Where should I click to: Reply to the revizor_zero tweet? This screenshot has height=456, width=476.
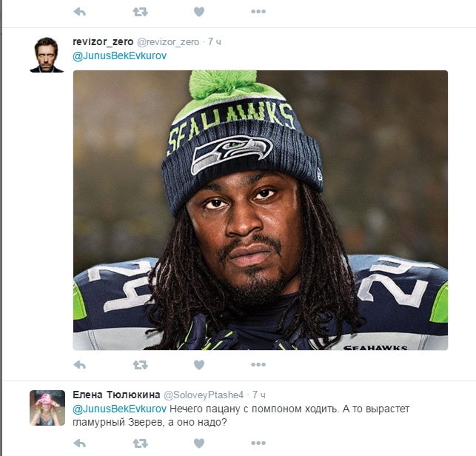click(x=80, y=365)
